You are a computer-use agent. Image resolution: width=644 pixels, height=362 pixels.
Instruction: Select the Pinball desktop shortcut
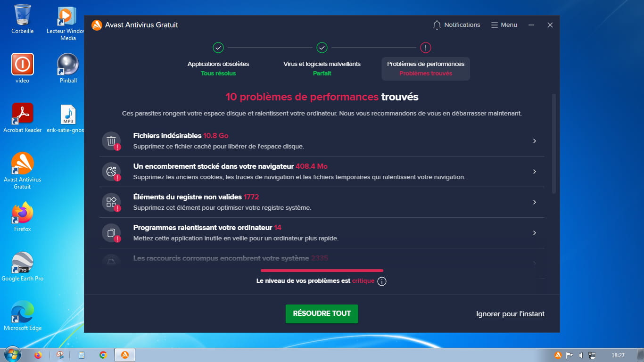pos(68,68)
